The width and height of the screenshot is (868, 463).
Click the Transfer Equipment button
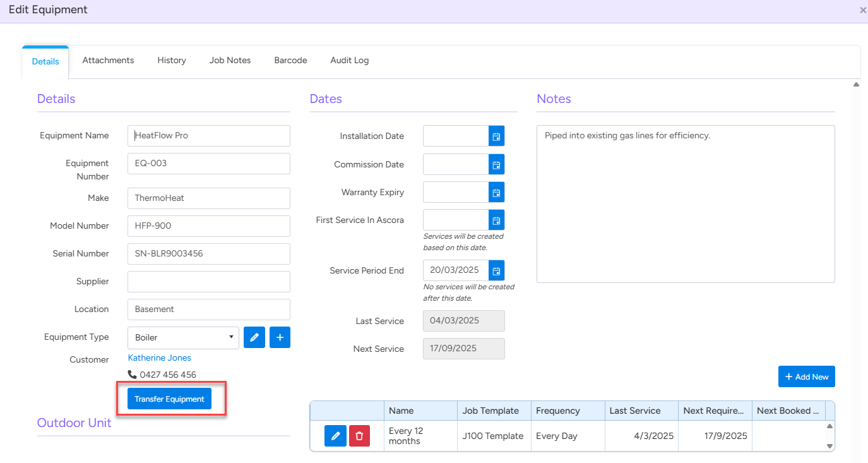coord(169,399)
